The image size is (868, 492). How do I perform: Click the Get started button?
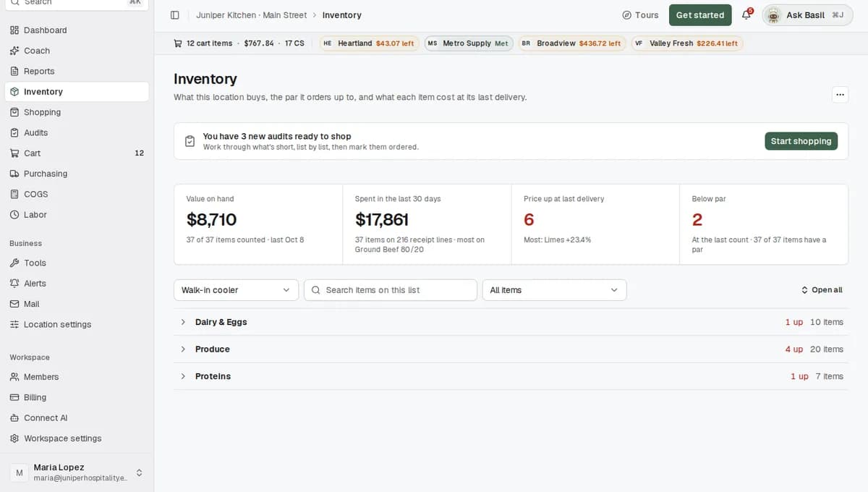click(x=699, y=15)
